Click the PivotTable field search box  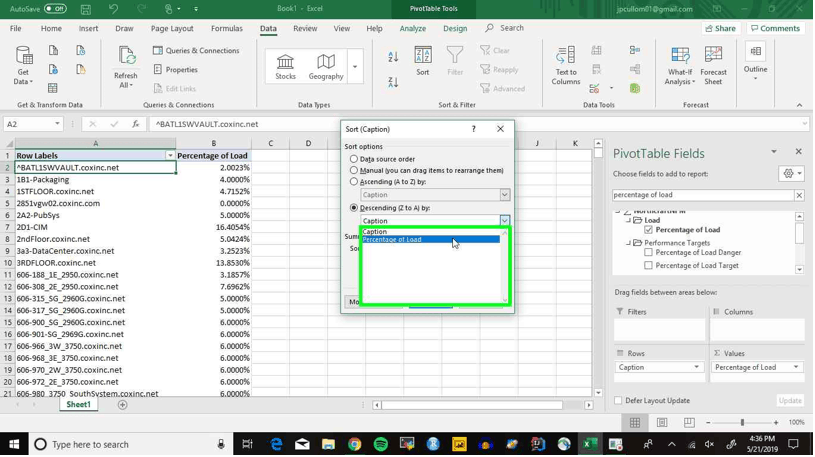(703, 195)
